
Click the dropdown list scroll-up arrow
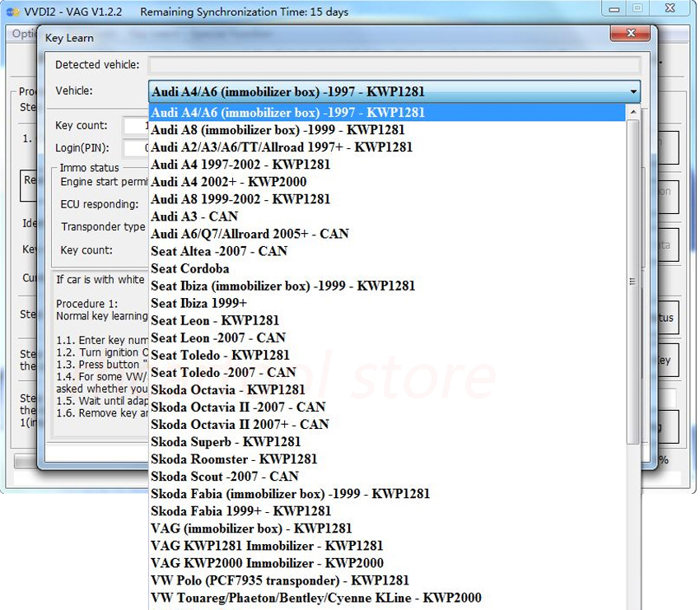pyautogui.click(x=633, y=112)
